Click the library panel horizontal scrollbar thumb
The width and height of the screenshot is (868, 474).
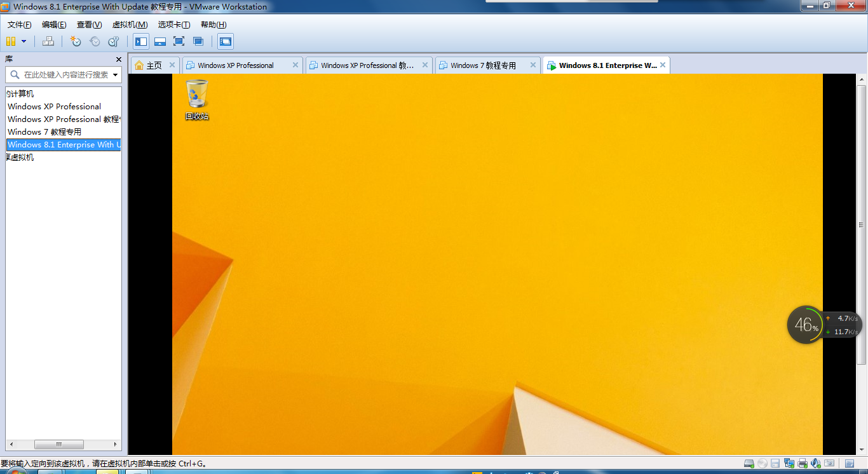pyautogui.click(x=58, y=444)
